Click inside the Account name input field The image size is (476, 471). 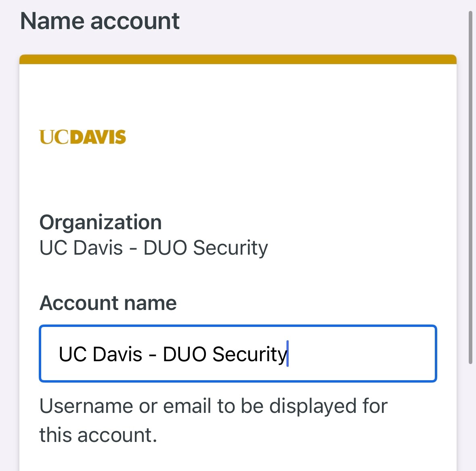[238, 354]
